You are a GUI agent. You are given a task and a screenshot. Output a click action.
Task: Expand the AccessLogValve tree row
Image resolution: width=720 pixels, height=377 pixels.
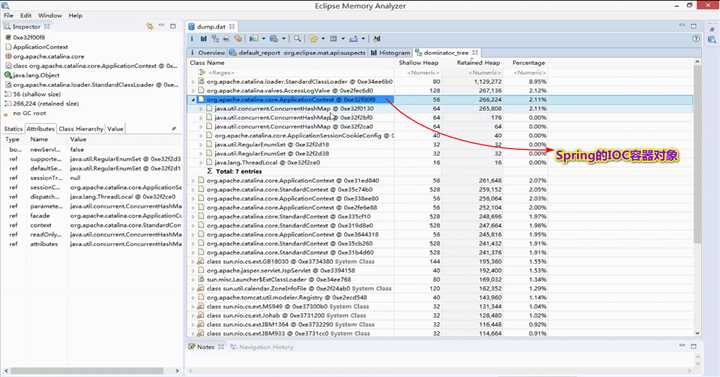point(193,90)
